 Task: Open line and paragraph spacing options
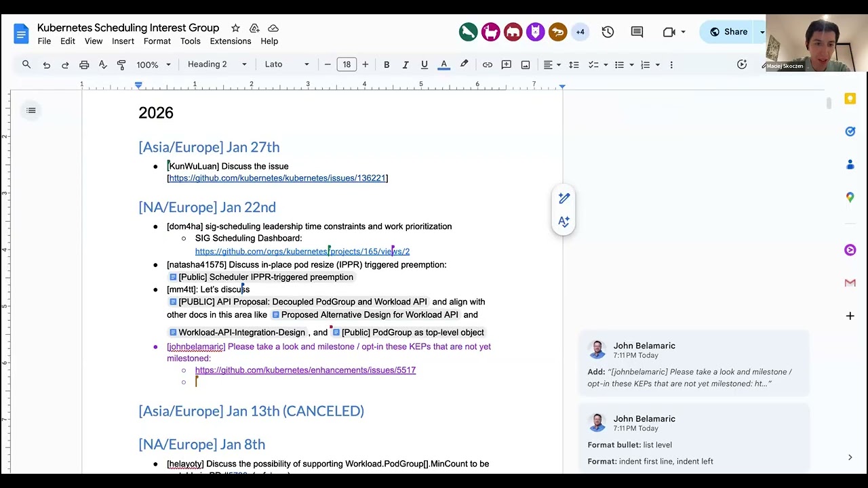574,65
